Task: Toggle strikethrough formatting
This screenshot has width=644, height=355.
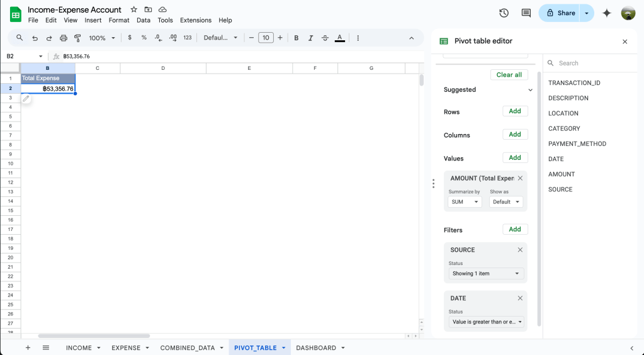Action: (x=325, y=38)
